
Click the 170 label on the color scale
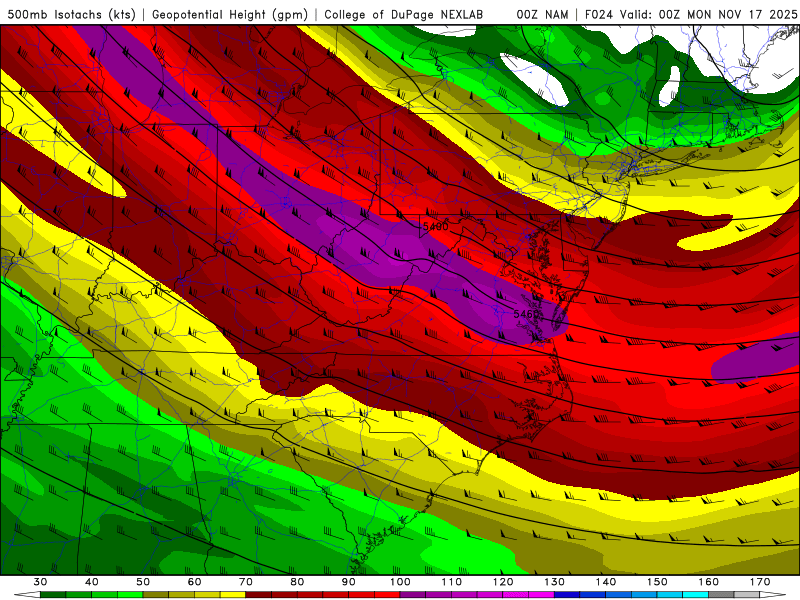click(x=760, y=582)
